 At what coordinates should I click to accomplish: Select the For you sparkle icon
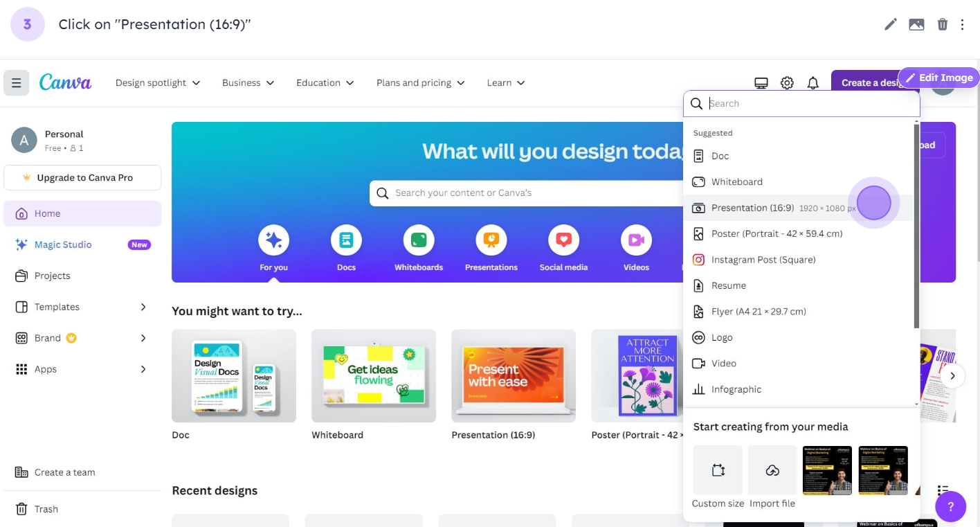(x=273, y=240)
